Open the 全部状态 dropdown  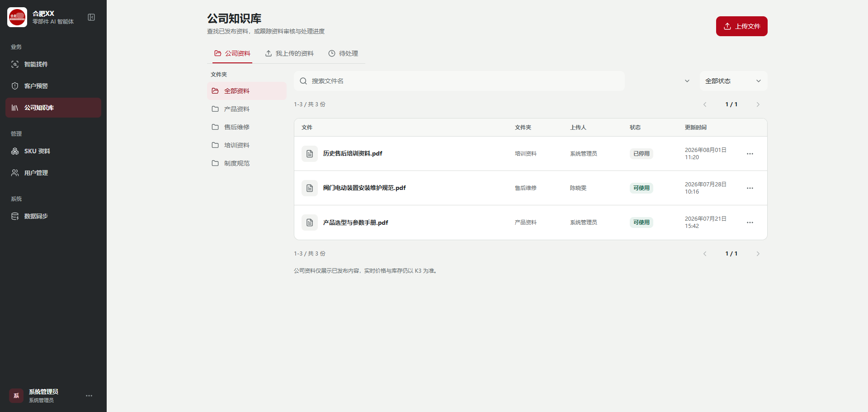click(733, 81)
